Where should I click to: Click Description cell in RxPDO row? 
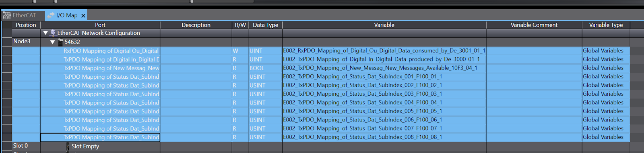196,51
